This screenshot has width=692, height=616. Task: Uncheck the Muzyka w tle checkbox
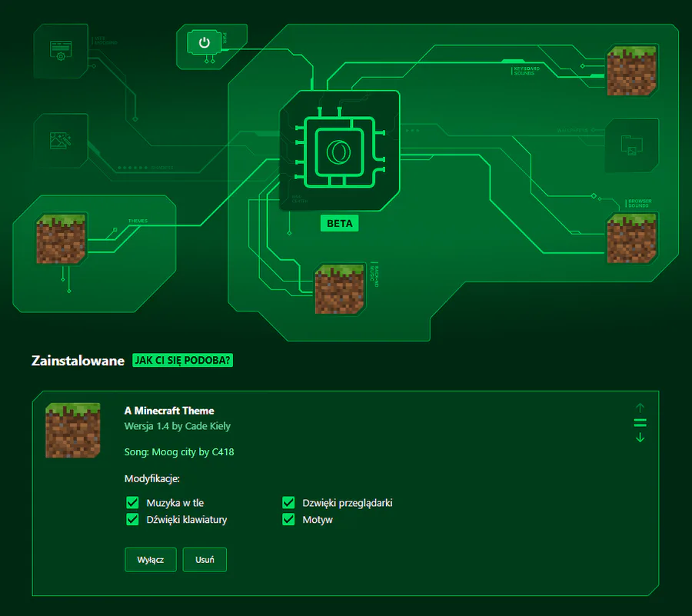(x=132, y=503)
